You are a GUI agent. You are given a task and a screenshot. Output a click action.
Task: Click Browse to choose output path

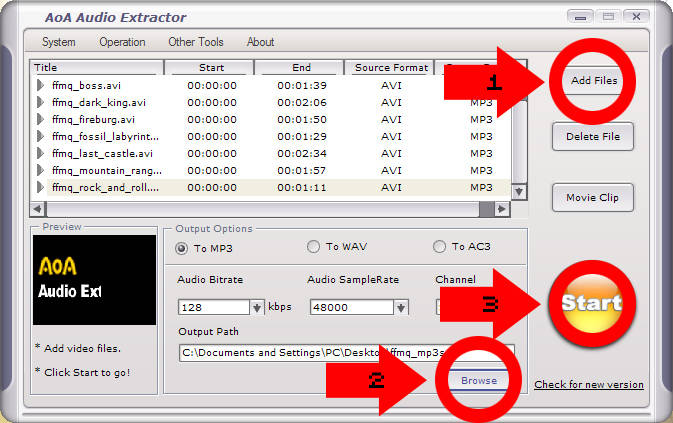coord(479,381)
